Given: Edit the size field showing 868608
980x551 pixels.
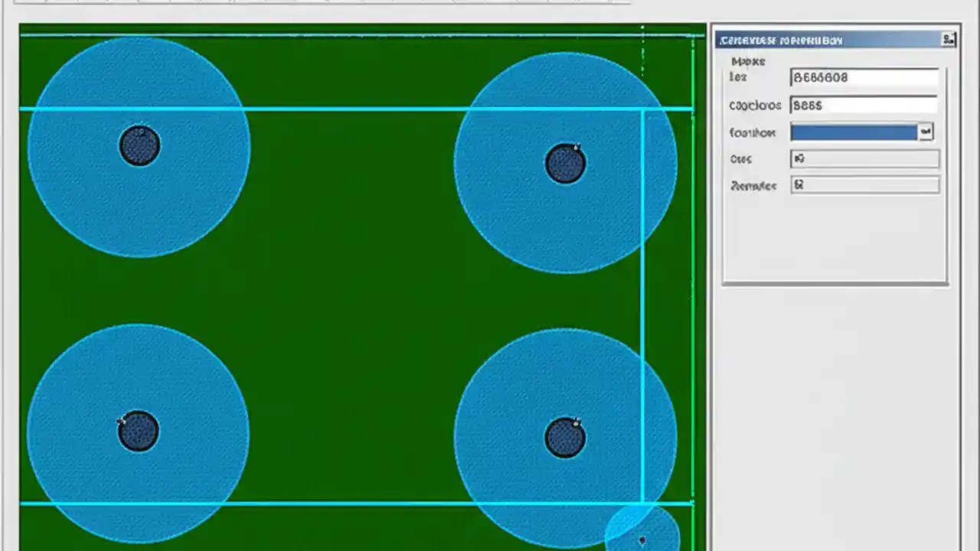Looking at the screenshot, I should click(864, 77).
